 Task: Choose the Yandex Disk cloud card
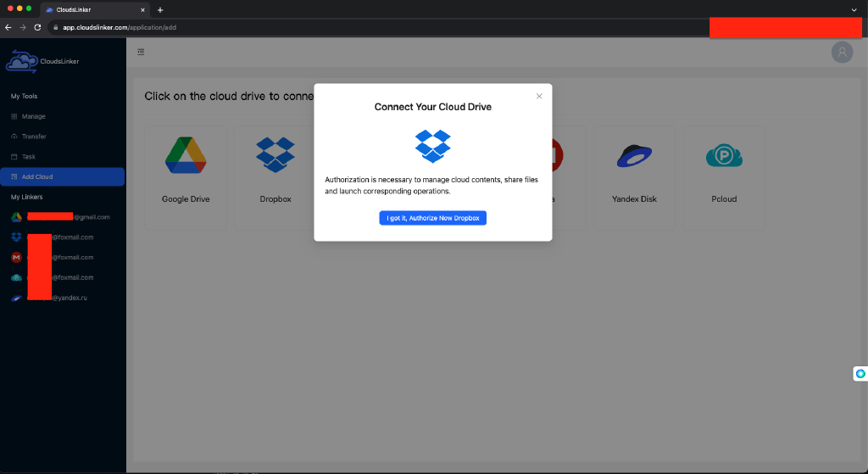pyautogui.click(x=634, y=178)
